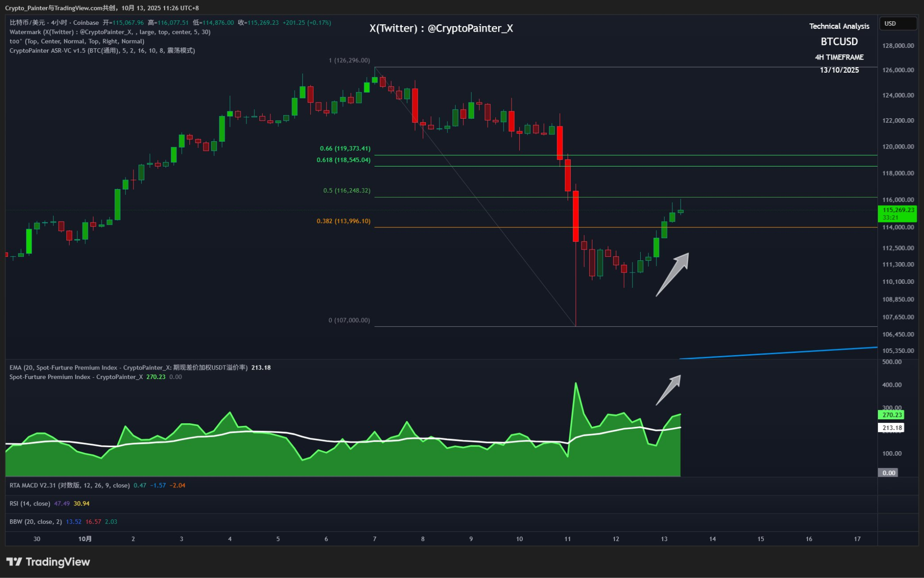Viewport: 924px width, 578px height.
Task: Click date 13 on the time axis
Action: [664, 539]
